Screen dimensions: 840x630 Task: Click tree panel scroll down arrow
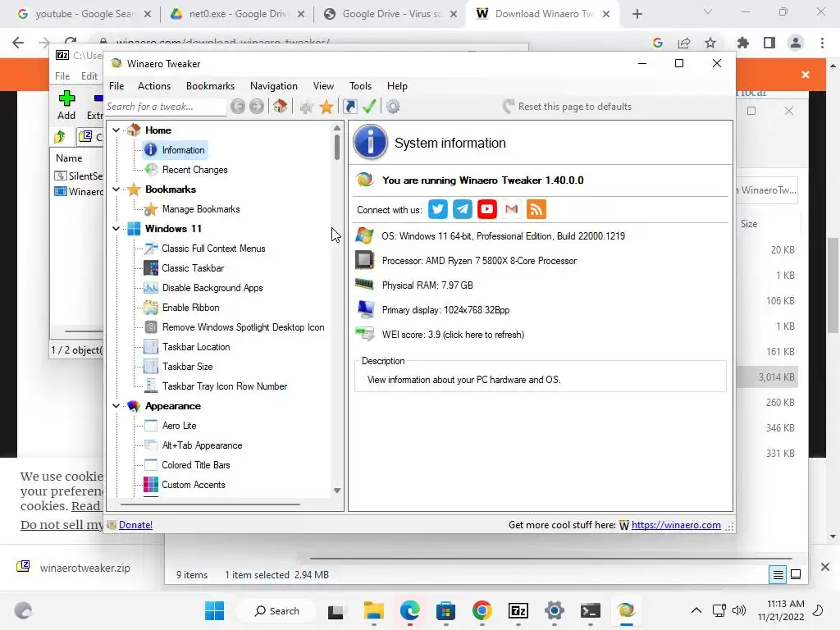(x=337, y=491)
